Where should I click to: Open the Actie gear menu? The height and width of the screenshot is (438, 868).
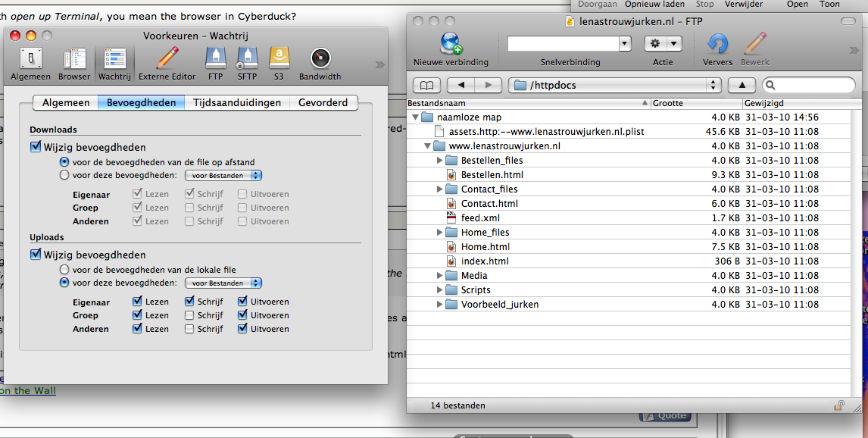pyautogui.click(x=663, y=43)
